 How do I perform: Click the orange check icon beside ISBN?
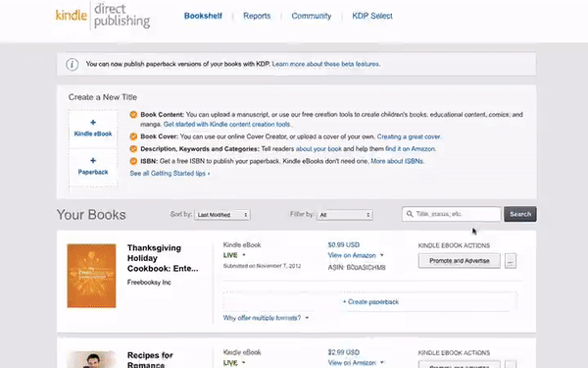(x=133, y=161)
